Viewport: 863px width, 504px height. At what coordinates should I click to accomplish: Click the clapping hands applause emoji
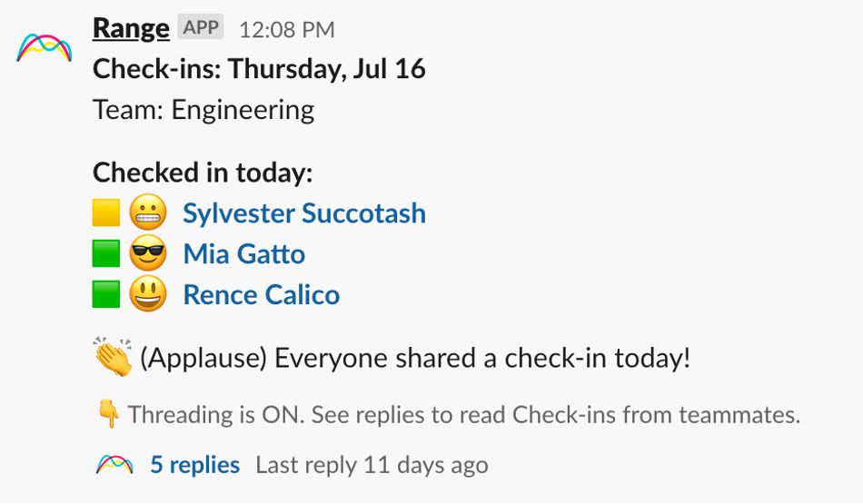tap(113, 357)
